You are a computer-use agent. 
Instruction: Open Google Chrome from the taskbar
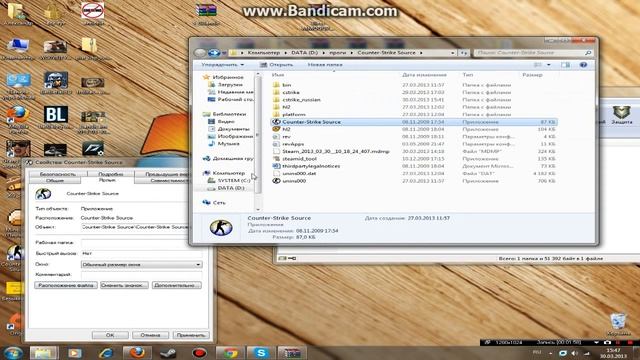(x=230, y=353)
